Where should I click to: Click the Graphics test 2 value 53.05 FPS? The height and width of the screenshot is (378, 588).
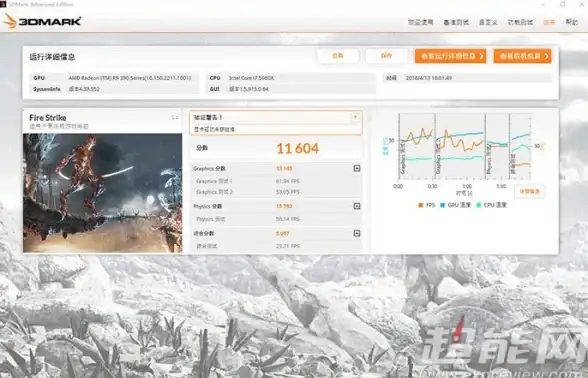point(288,192)
